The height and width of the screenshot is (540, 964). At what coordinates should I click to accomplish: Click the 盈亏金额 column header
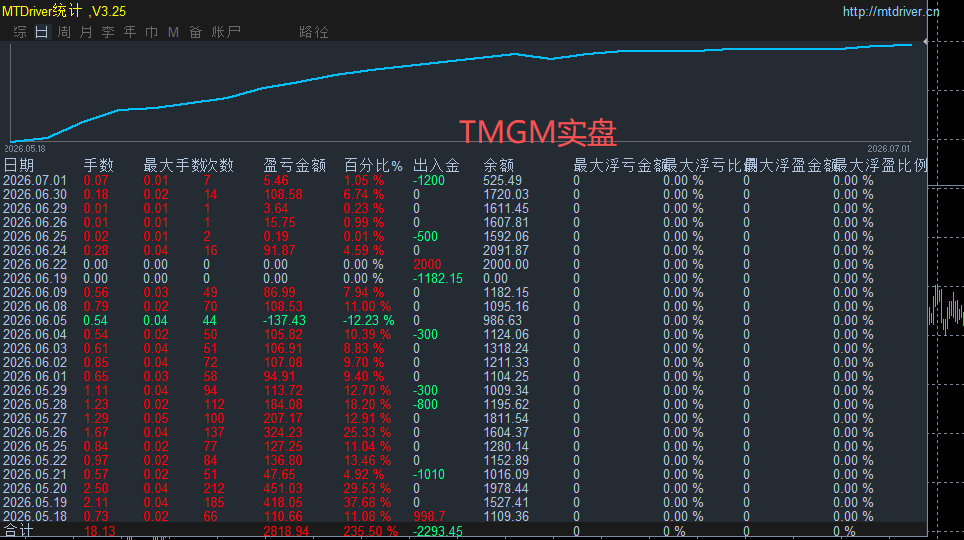[x=294, y=165]
